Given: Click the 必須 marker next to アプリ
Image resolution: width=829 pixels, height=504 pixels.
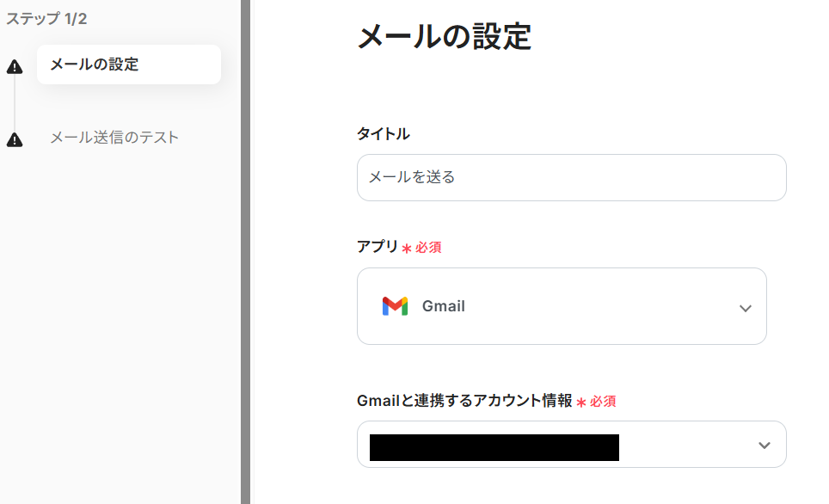Looking at the screenshot, I should 428,248.
